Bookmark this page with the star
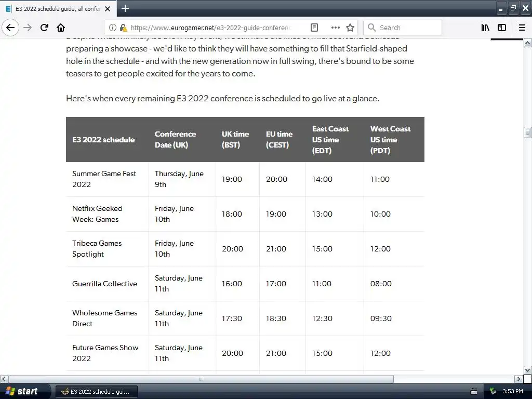Screen dimensions: 532x399 click(350, 28)
